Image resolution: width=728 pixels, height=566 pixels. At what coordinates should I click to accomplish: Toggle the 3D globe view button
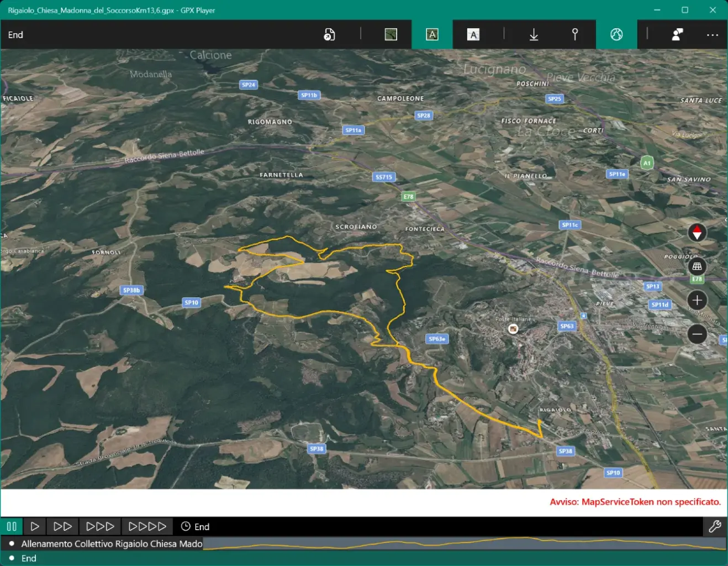(616, 35)
